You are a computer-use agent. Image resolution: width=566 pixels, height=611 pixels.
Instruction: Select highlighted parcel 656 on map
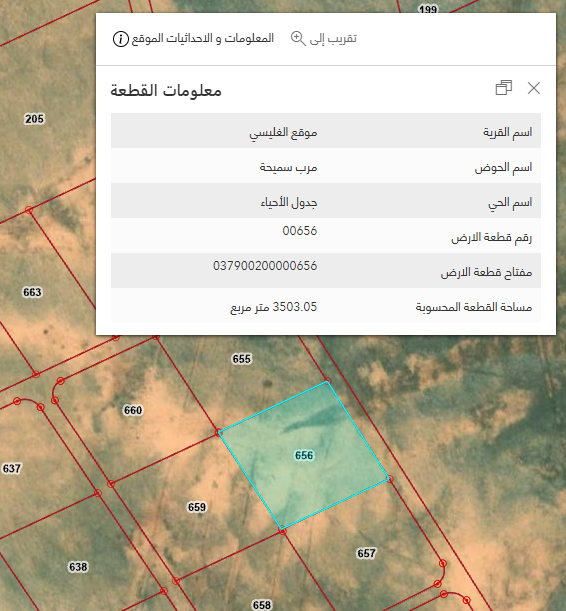tap(304, 455)
